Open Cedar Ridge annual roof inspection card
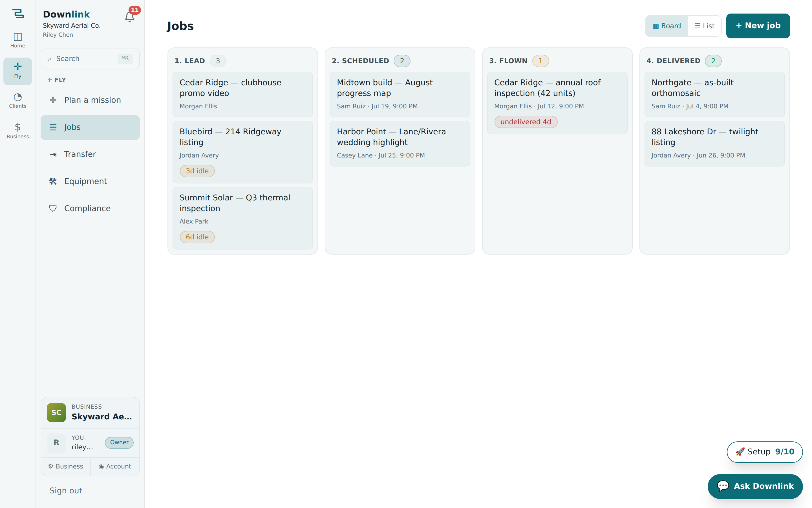 pos(557,103)
